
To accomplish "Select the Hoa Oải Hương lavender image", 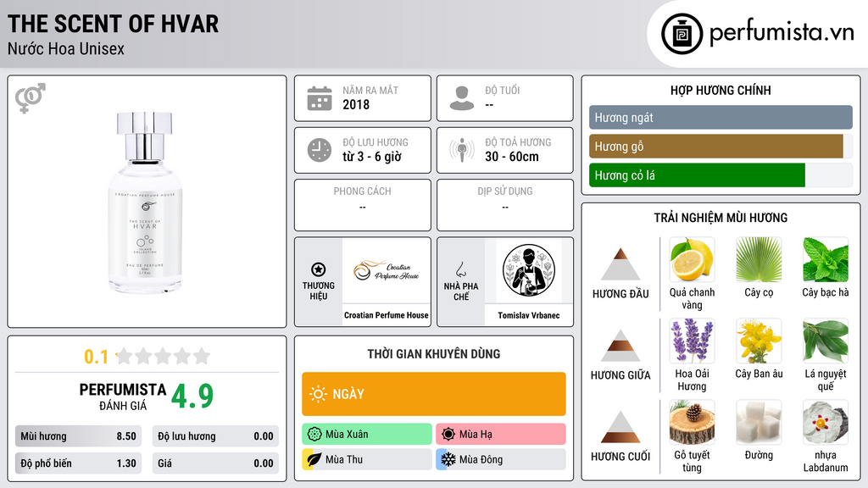I will tap(692, 341).
